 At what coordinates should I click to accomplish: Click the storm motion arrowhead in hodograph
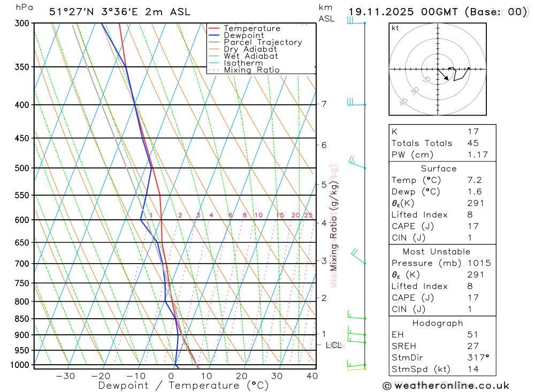click(x=447, y=79)
